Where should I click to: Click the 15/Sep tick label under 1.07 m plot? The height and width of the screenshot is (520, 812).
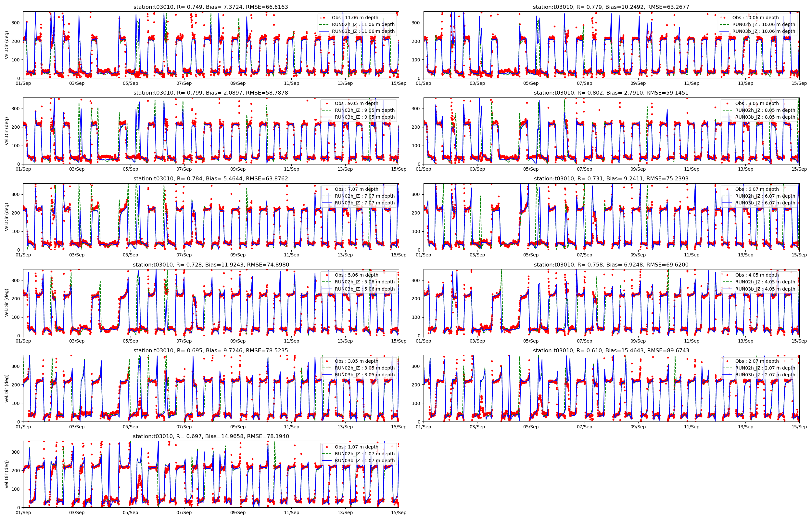pyautogui.click(x=399, y=513)
